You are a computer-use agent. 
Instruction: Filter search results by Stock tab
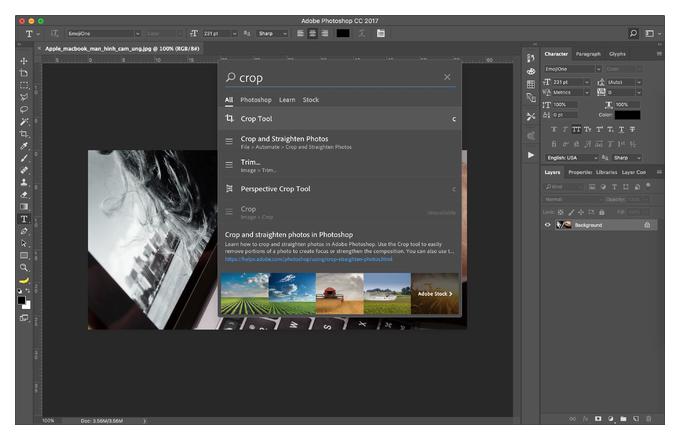coord(311,100)
